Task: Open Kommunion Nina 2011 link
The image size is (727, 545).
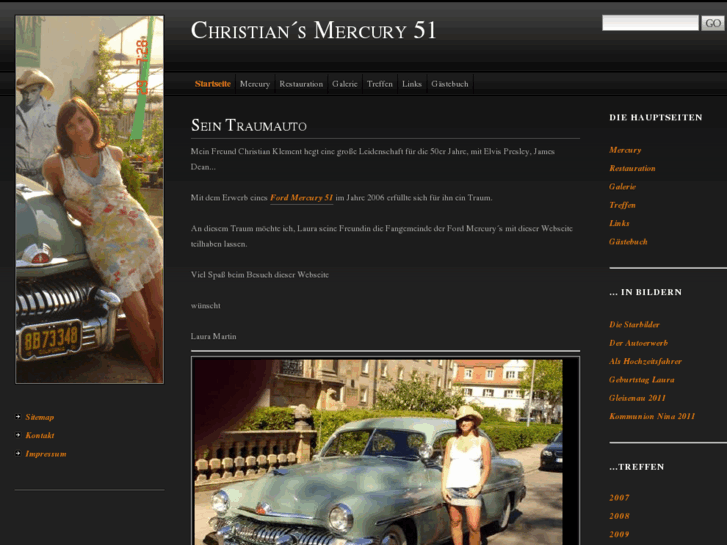Action: coord(652,416)
